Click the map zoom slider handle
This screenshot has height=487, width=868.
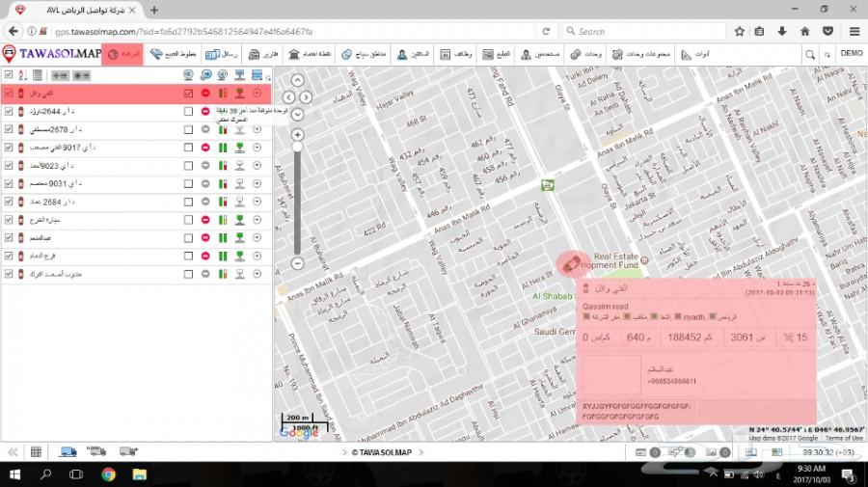[297, 147]
